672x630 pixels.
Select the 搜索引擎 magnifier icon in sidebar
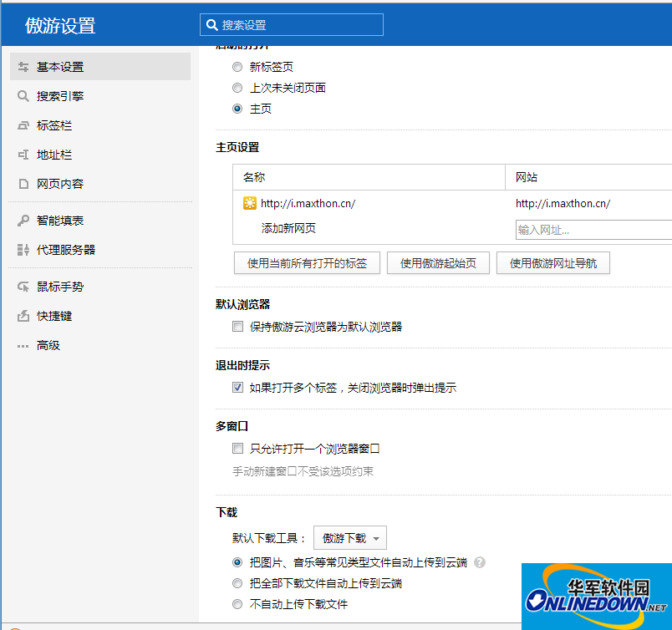(25, 95)
